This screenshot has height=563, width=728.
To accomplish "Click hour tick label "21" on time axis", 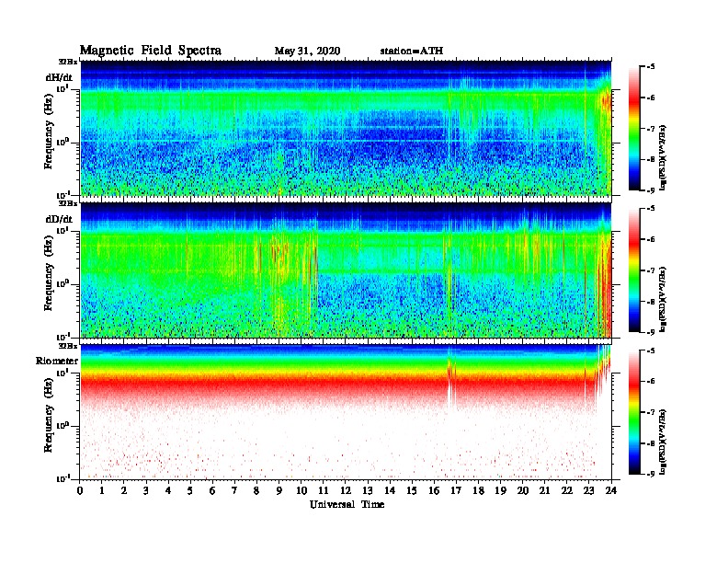I will coord(544,490).
